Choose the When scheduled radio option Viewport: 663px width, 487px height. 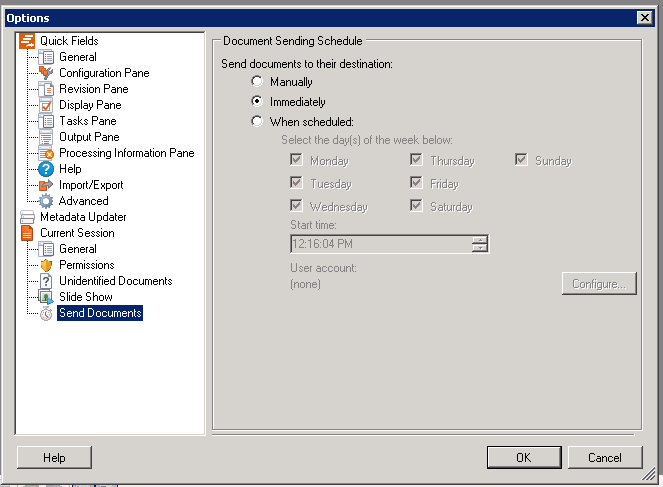tap(257, 121)
